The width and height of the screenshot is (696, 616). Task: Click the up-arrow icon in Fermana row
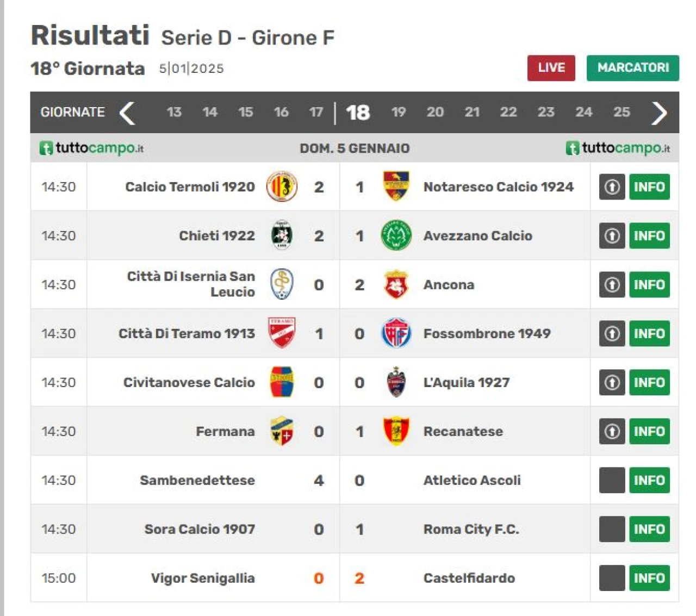612,431
